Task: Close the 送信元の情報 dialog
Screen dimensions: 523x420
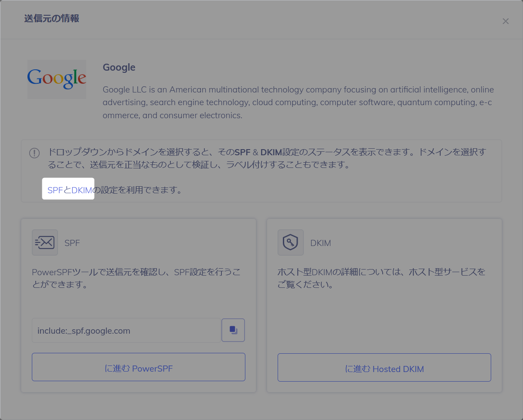Action: (x=506, y=21)
